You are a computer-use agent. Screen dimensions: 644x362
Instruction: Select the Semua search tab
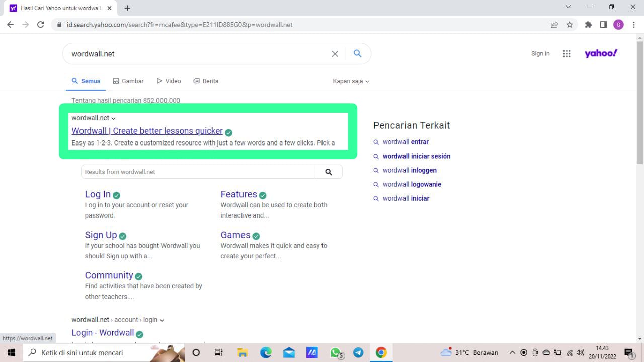[86, 81]
